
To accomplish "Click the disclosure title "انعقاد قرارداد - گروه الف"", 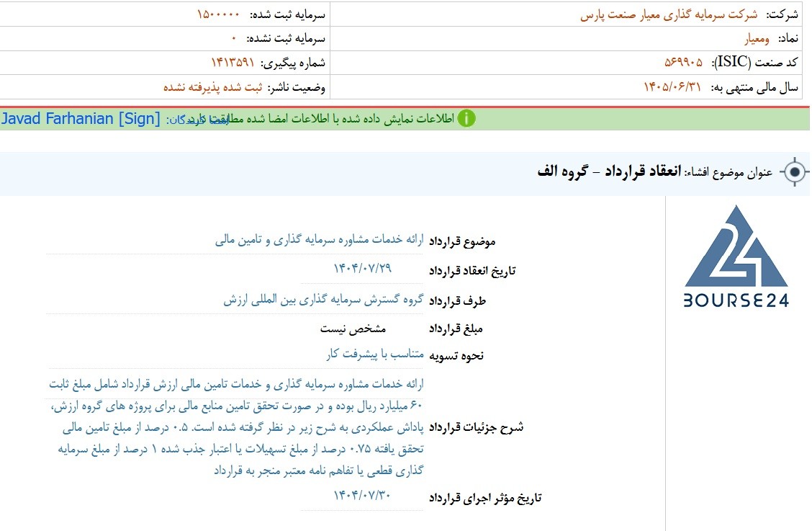I will click(609, 171).
